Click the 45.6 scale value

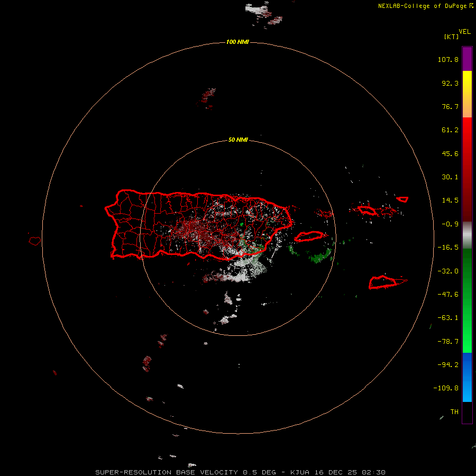click(x=450, y=153)
